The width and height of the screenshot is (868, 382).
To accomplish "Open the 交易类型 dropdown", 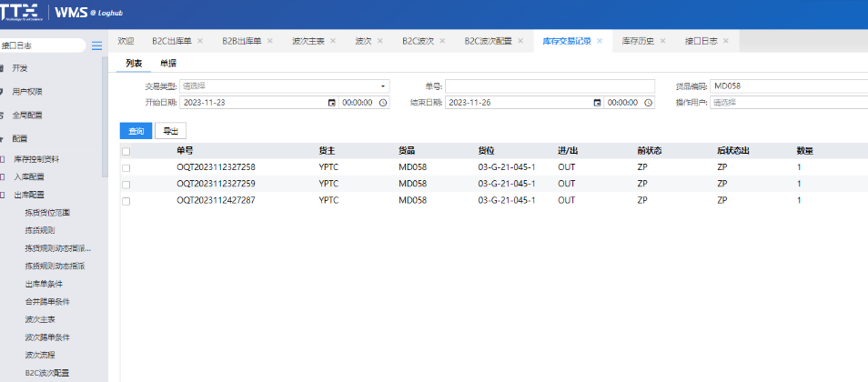I will point(284,86).
